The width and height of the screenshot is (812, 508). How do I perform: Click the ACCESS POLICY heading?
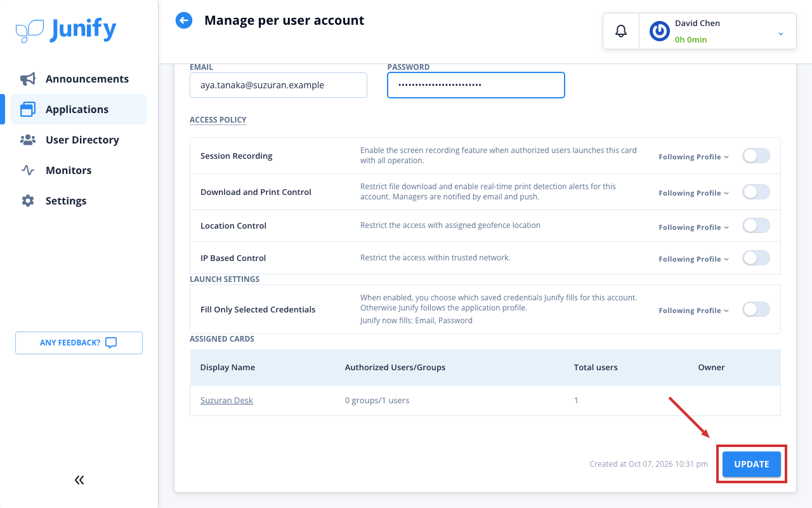[x=218, y=119]
